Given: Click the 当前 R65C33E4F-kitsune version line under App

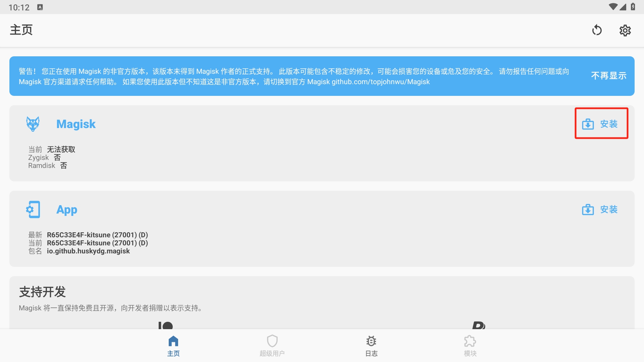Looking at the screenshot, I should click(88, 243).
